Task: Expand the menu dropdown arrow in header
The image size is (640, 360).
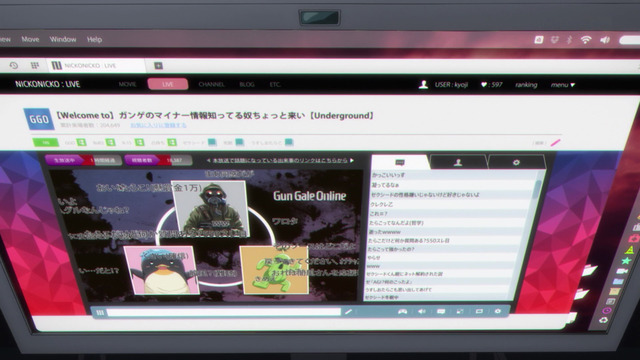Action: (x=573, y=85)
